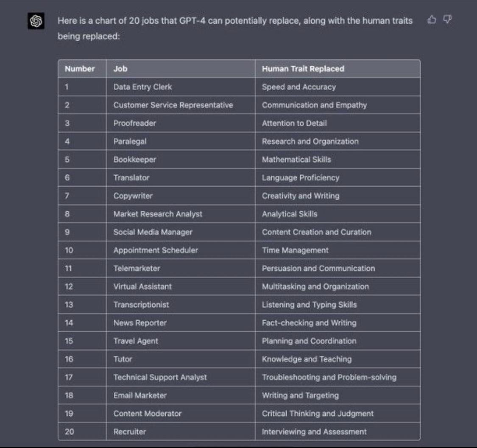Select the Market Research Analyst cell
This screenshot has width=477, height=448.
tap(181, 214)
